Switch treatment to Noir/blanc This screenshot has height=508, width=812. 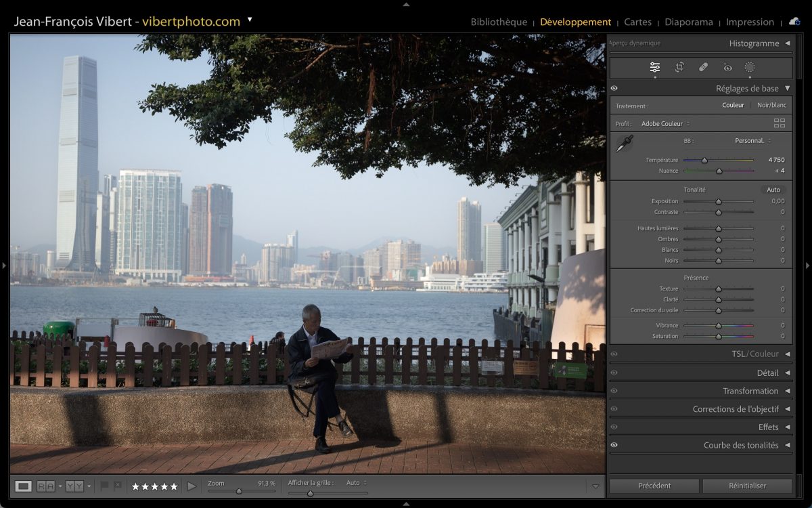(x=771, y=105)
